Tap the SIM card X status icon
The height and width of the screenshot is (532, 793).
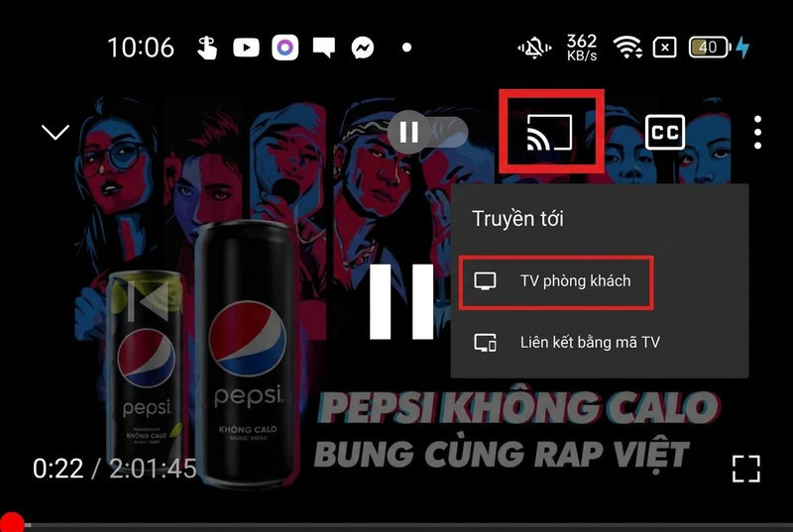coord(664,48)
